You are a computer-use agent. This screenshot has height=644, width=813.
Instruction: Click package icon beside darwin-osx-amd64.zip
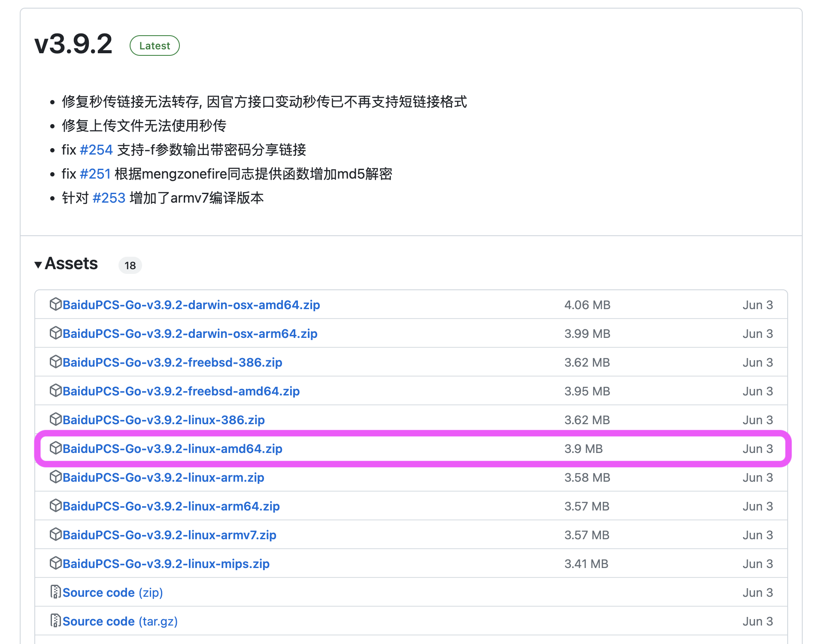coord(56,304)
